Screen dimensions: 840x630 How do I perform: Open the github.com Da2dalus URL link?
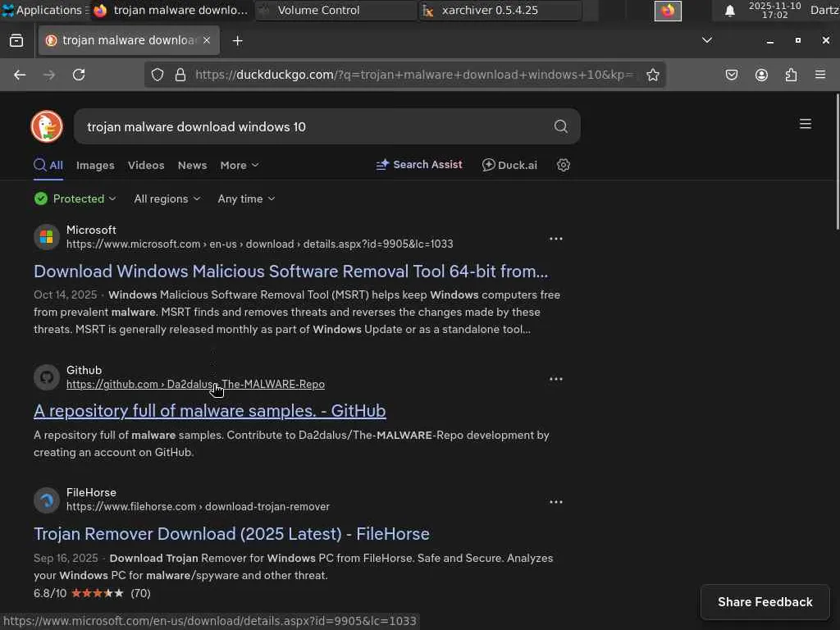tap(195, 384)
